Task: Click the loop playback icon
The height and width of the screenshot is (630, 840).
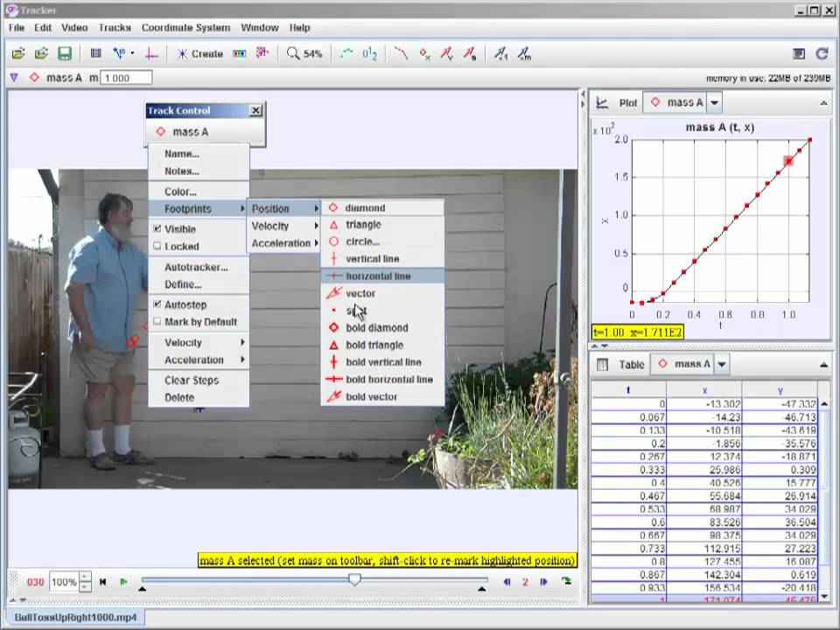Action: [566, 582]
